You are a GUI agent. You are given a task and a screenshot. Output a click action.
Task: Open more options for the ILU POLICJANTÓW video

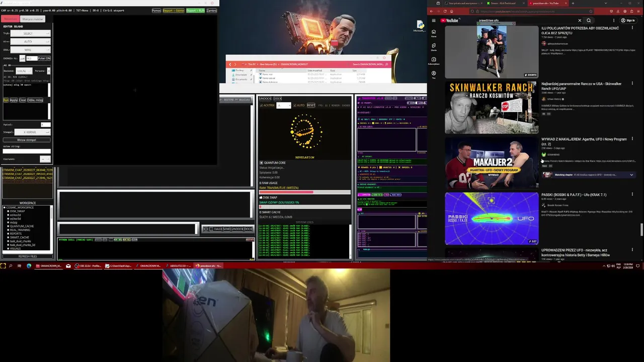(x=632, y=28)
